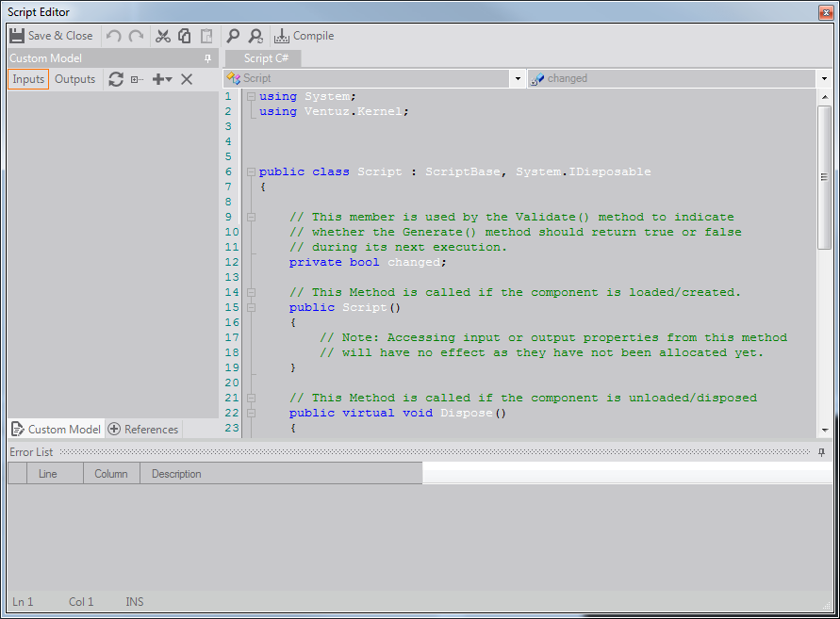Collapse the Script class code block

(251, 171)
